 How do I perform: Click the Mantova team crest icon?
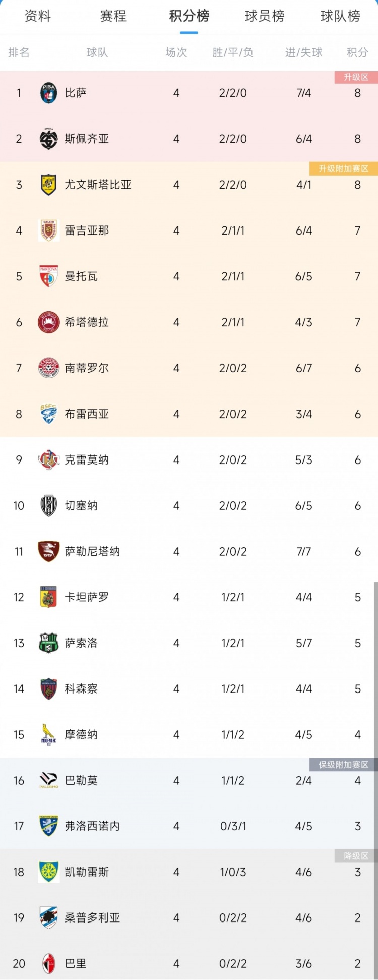pos(49,276)
